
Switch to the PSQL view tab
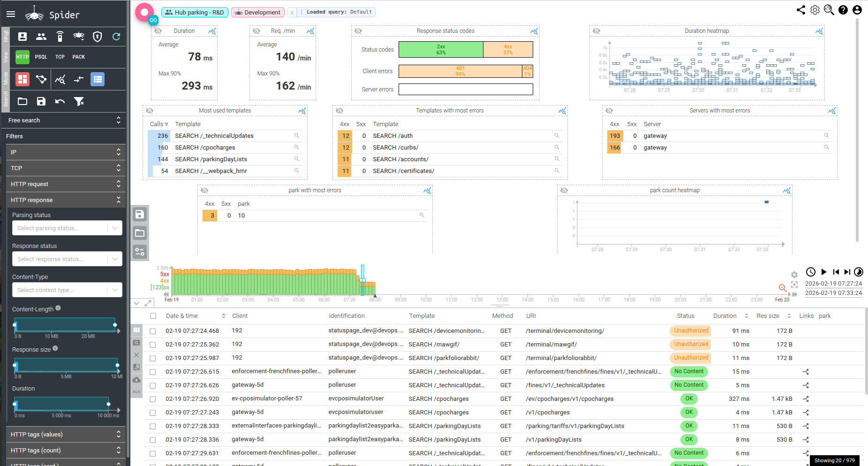pos(41,57)
